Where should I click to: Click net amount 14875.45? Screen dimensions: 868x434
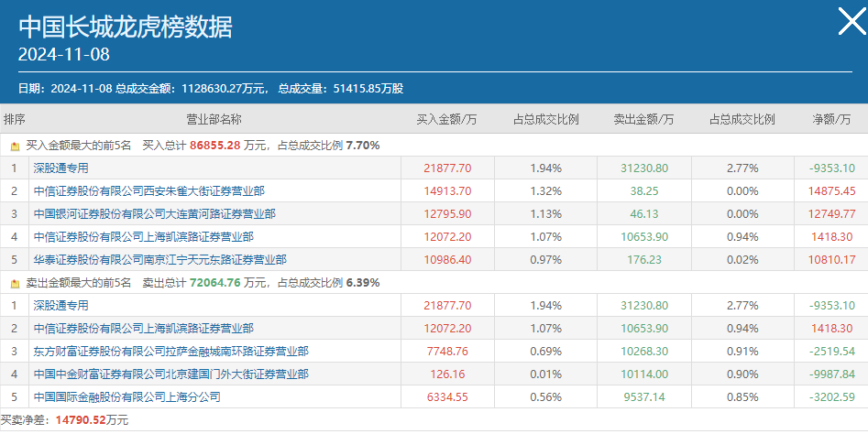tap(832, 191)
